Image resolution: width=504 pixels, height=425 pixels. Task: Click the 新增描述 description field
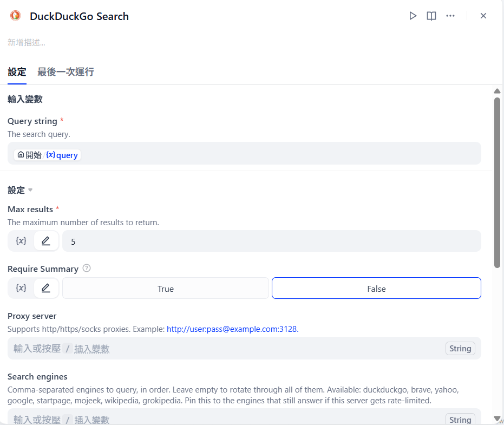coord(27,42)
